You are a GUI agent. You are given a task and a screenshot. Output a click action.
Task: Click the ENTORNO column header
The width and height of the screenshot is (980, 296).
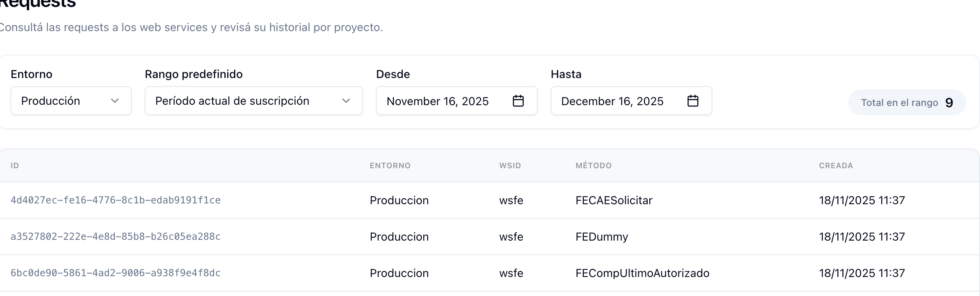pos(390,165)
